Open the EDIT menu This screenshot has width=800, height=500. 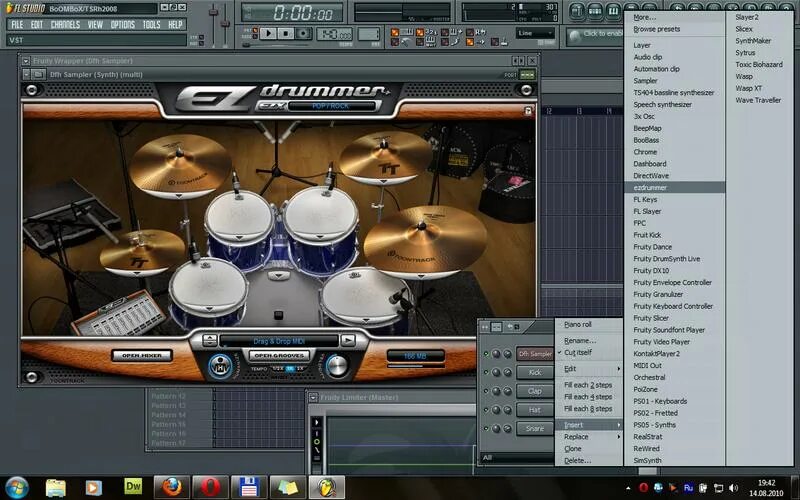pyautogui.click(x=37, y=24)
